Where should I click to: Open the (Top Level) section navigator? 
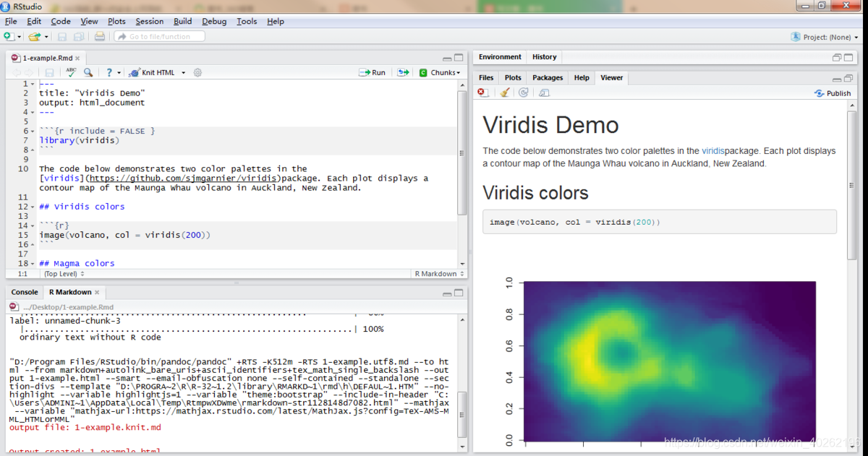click(63, 274)
